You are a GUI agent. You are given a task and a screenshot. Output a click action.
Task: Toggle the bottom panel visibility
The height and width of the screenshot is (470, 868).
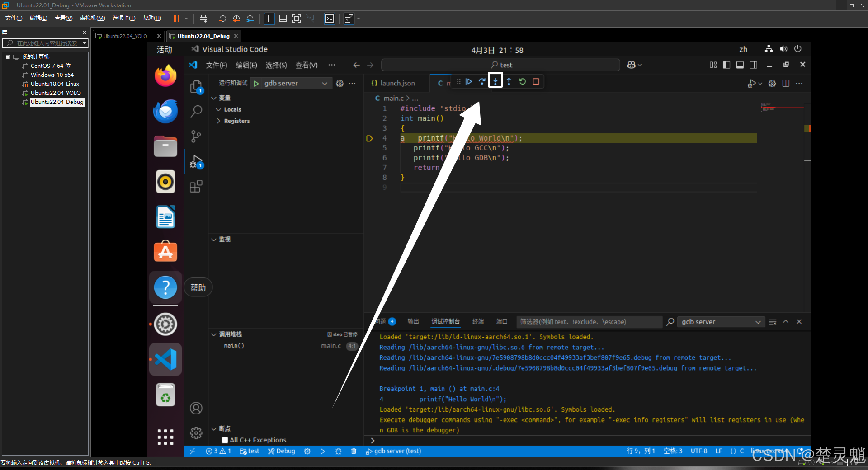(740, 65)
